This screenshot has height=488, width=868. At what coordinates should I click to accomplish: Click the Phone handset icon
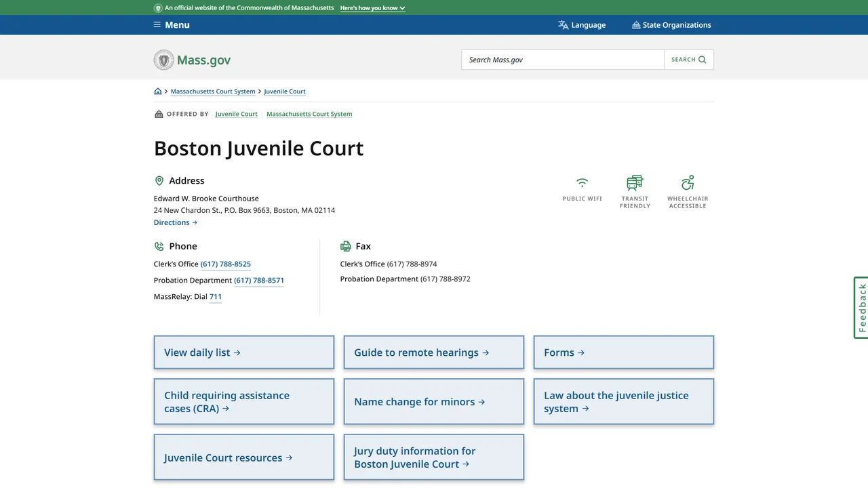tap(159, 247)
